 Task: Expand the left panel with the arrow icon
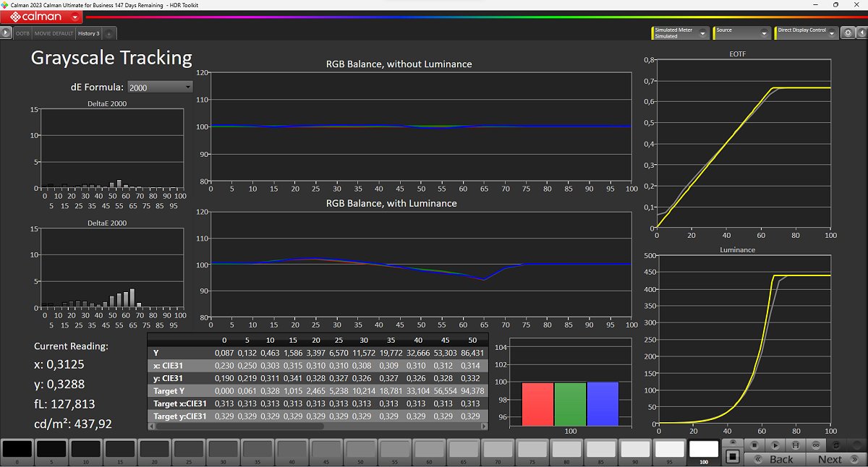7,33
